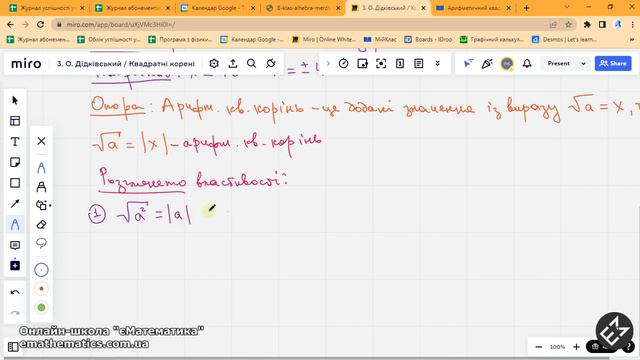Switch to the first Журнал успішності tab
The width and height of the screenshot is (640, 360).
click(48, 8)
